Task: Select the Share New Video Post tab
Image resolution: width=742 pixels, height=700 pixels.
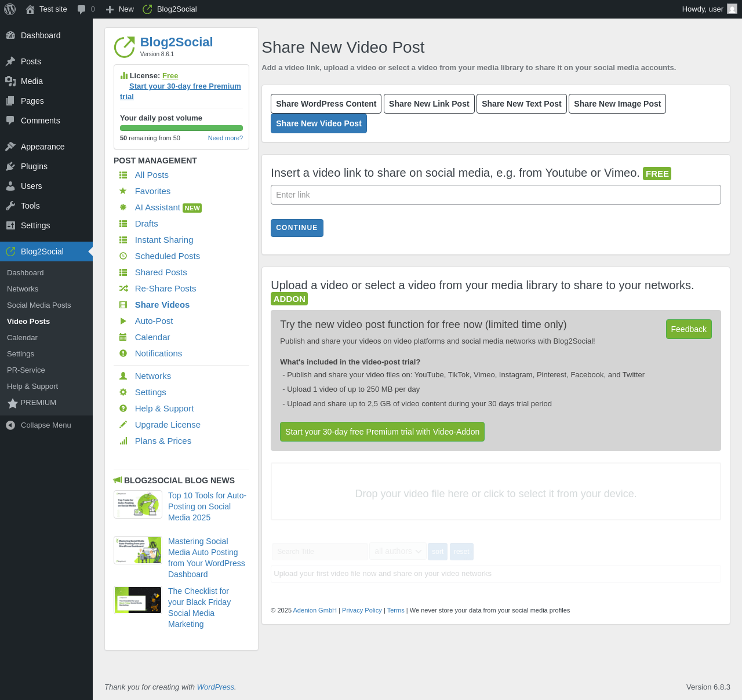Action: (x=319, y=123)
